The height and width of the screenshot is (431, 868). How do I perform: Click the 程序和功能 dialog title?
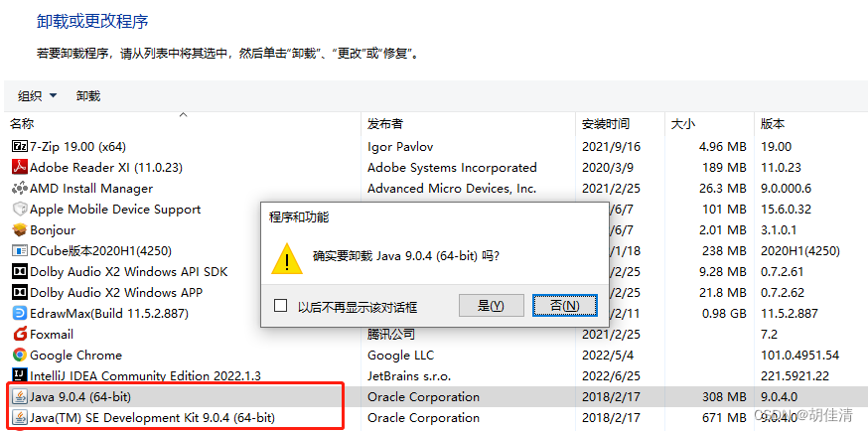tap(299, 217)
